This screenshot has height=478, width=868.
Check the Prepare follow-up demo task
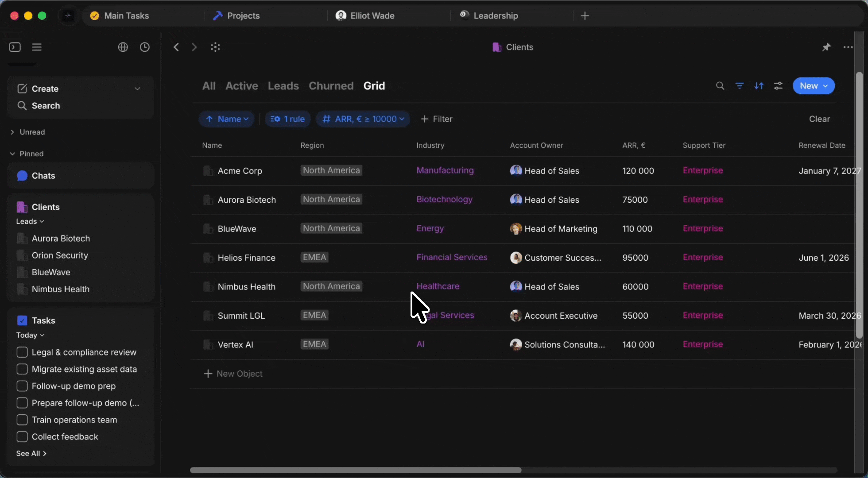pyautogui.click(x=22, y=403)
